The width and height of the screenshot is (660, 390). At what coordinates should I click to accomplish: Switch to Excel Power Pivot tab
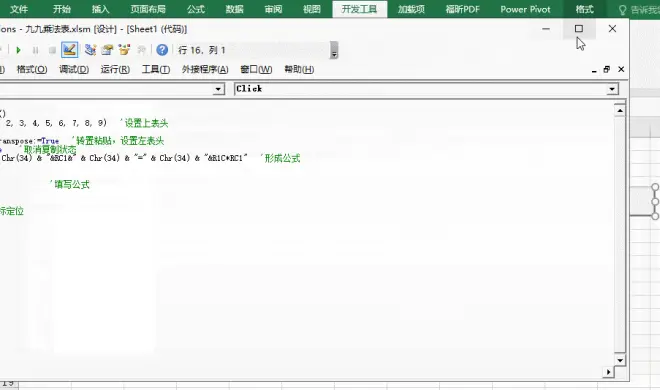[x=525, y=9]
